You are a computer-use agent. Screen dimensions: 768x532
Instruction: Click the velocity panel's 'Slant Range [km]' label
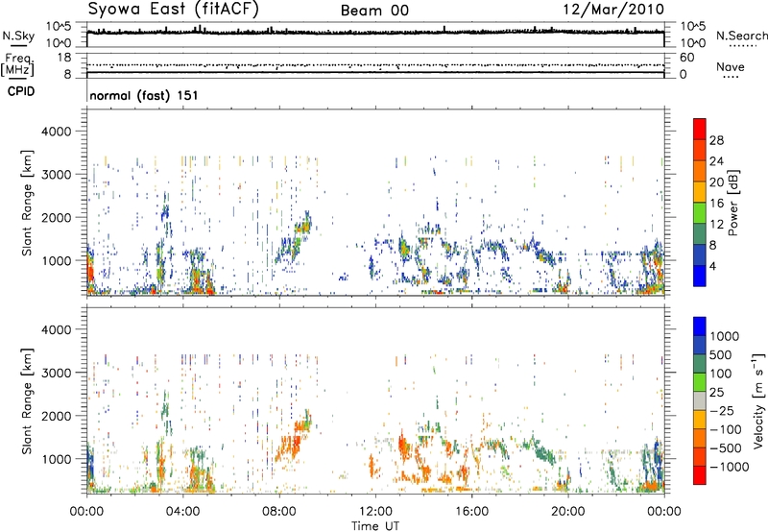click(26, 401)
